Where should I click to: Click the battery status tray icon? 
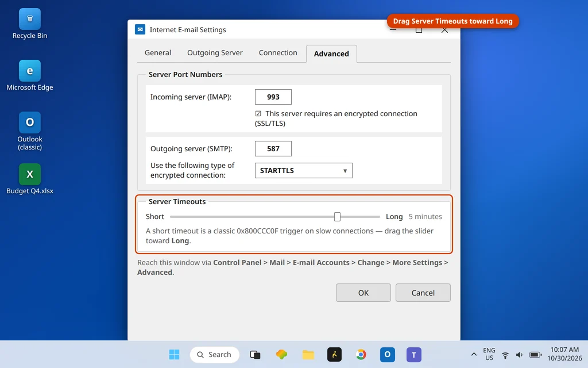pos(536,354)
